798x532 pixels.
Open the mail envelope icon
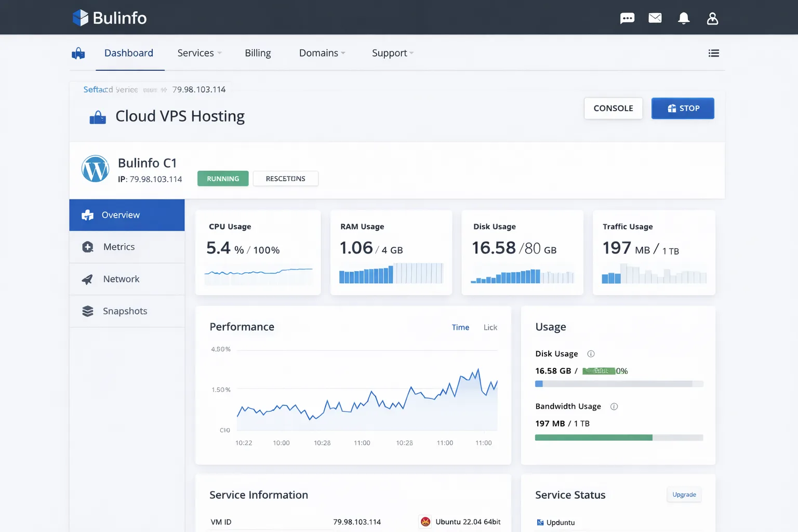(655, 18)
